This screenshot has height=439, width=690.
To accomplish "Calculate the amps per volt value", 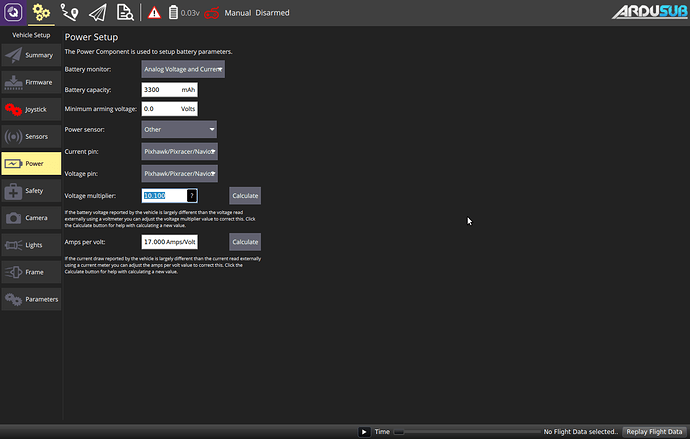I will tap(245, 242).
